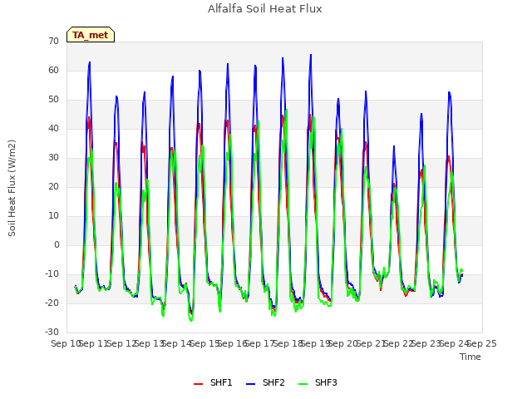
Task: Click the y-axis tick value -10
Action: pyautogui.click(x=52, y=273)
